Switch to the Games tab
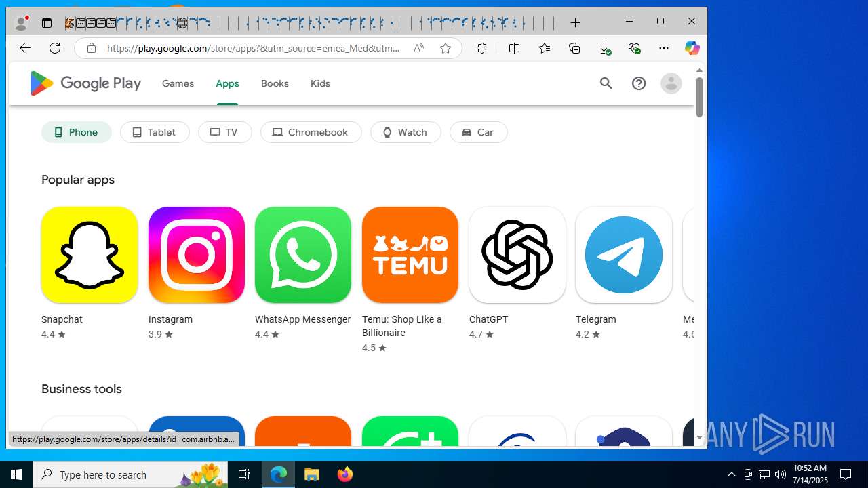This screenshot has height=488, width=868. click(x=178, y=83)
